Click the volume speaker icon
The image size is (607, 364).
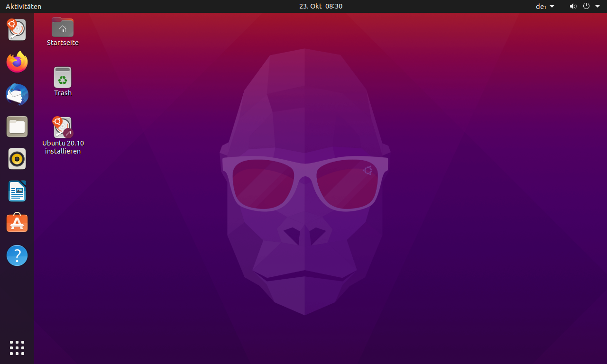[573, 6]
